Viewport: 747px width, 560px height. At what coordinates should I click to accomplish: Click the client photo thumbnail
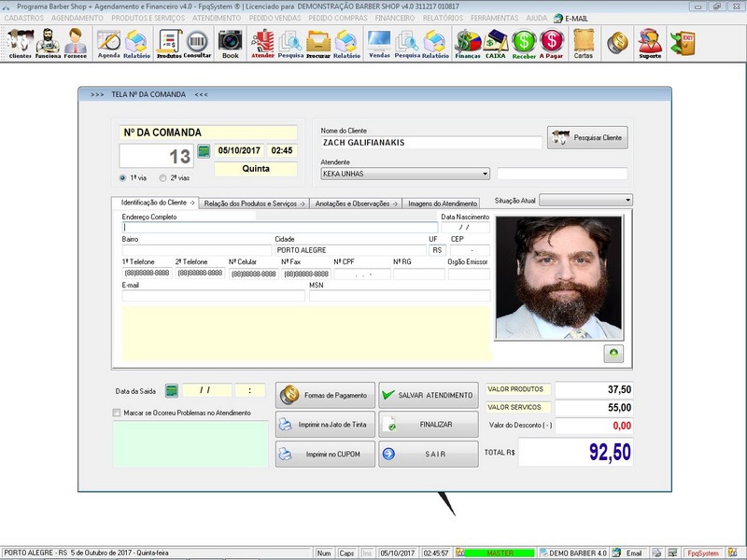pyautogui.click(x=558, y=277)
